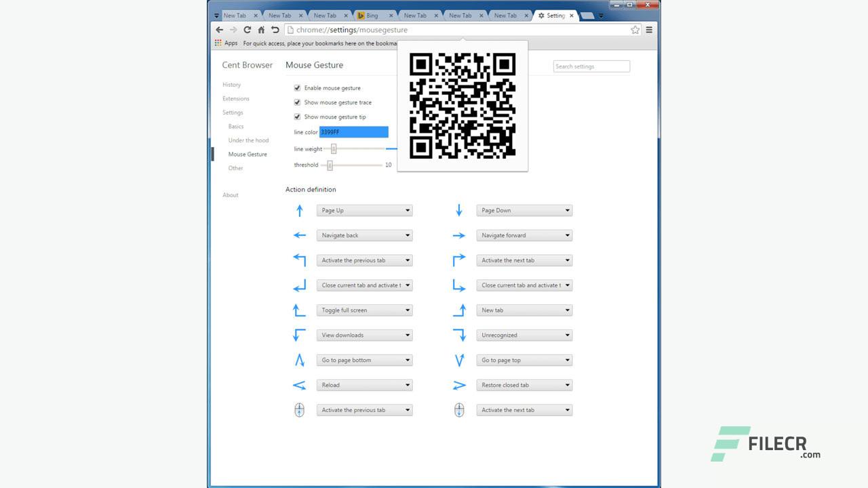
Task: Open the Go to page bottom dropdown
Action: [364, 360]
